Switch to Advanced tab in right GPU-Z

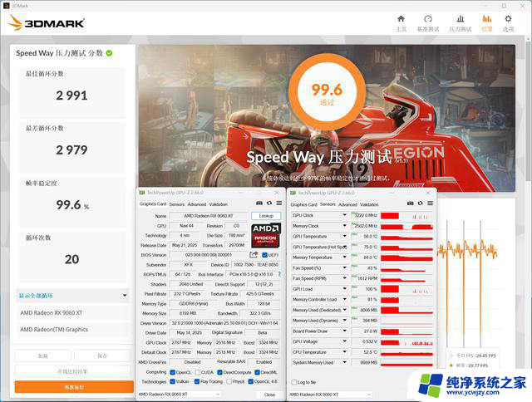click(347, 204)
